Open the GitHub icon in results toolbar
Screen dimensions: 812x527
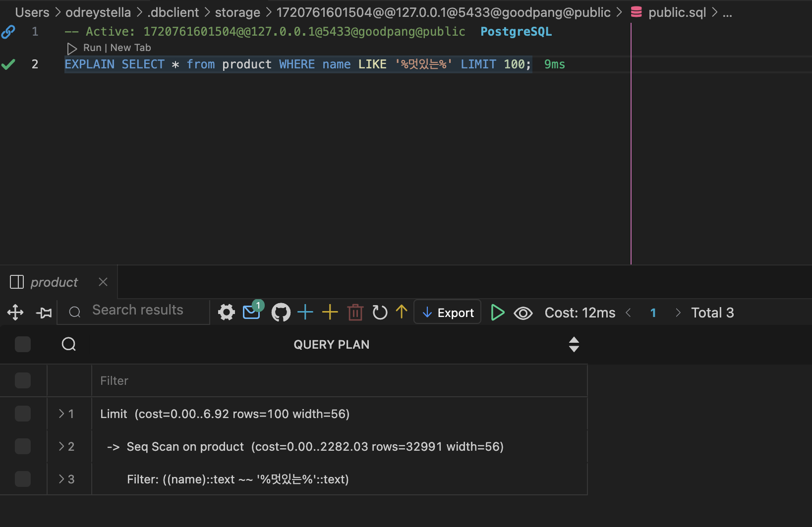281,313
